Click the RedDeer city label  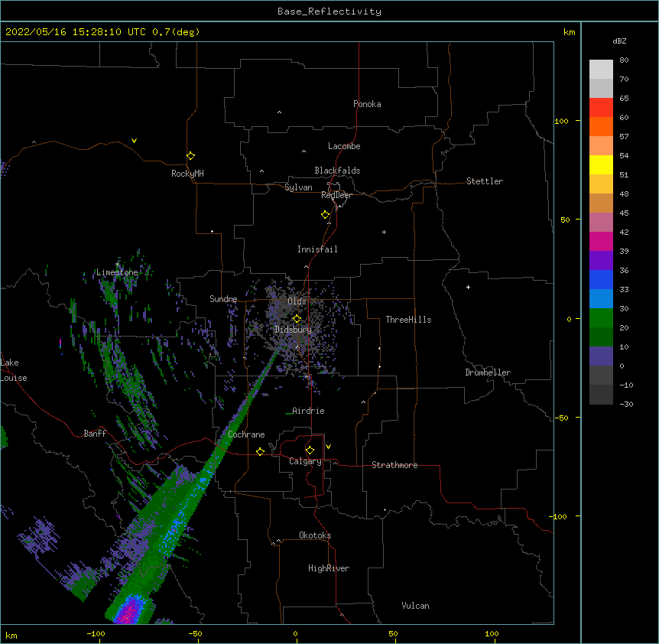pos(336,195)
